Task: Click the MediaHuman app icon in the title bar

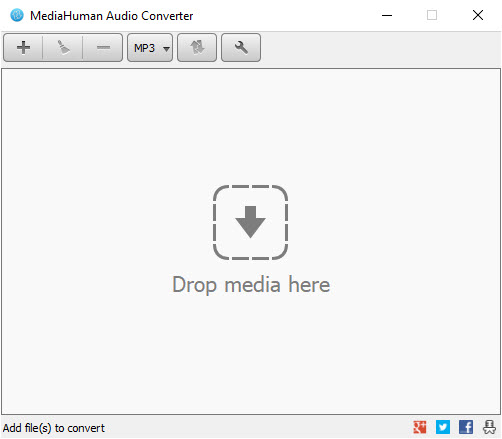Action: (x=17, y=15)
